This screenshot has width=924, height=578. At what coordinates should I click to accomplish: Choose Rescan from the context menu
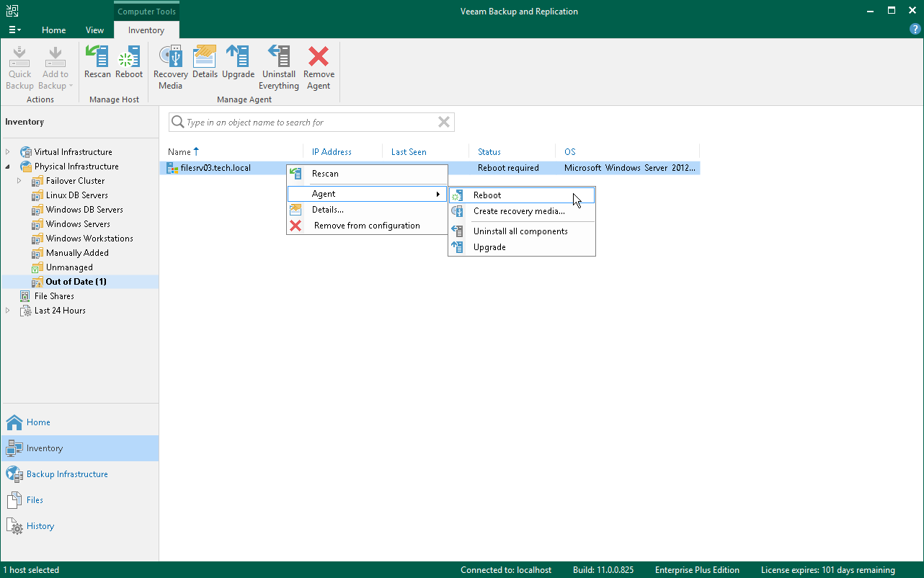pyautogui.click(x=367, y=174)
